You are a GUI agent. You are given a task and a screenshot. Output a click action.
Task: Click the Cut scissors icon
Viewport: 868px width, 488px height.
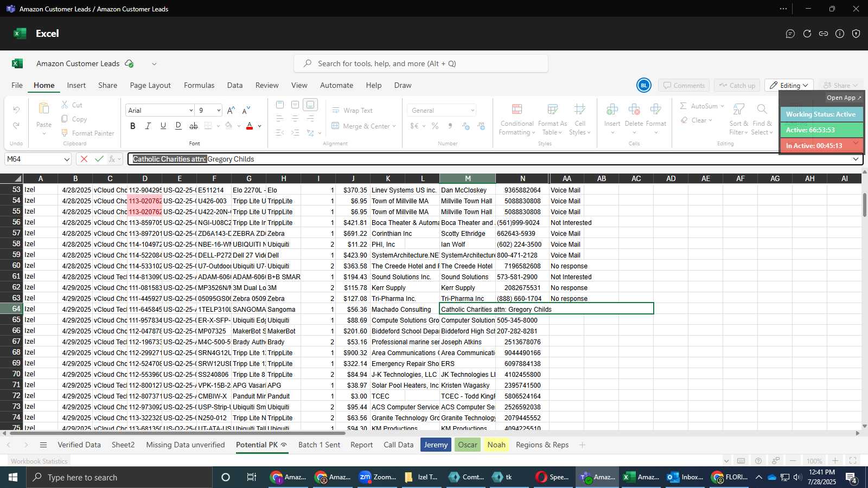point(65,105)
